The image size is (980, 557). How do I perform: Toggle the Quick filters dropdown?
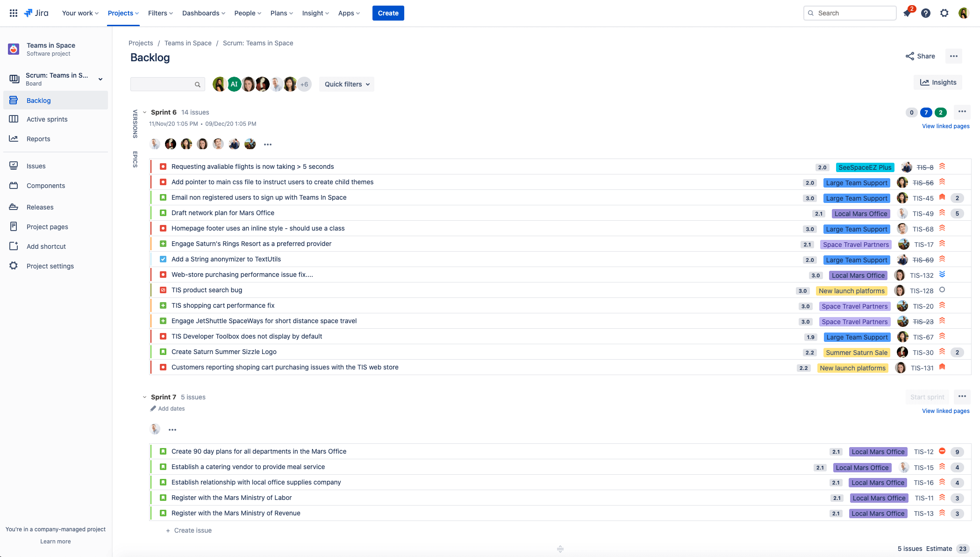tap(347, 84)
